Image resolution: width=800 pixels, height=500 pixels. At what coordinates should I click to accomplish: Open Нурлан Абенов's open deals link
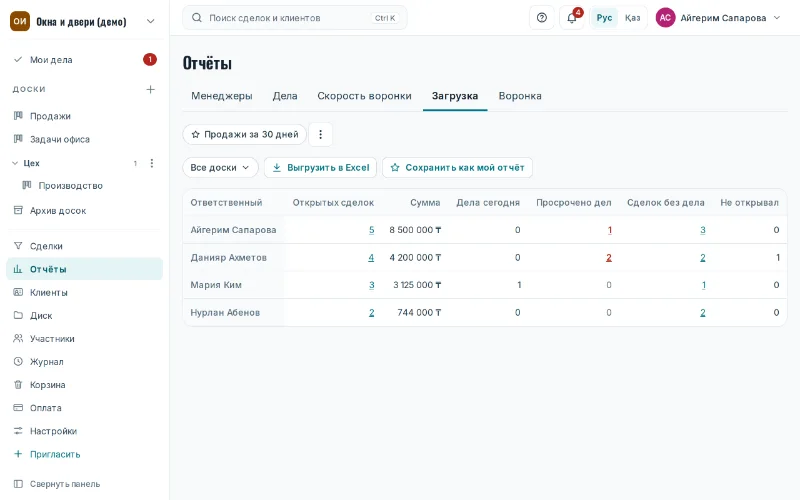coord(371,313)
